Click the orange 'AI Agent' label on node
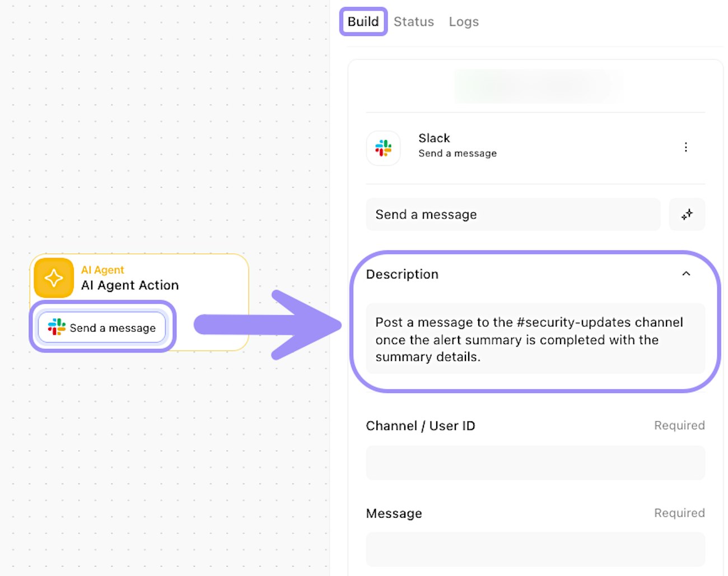The width and height of the screenshot is (728, 576). 102,270
